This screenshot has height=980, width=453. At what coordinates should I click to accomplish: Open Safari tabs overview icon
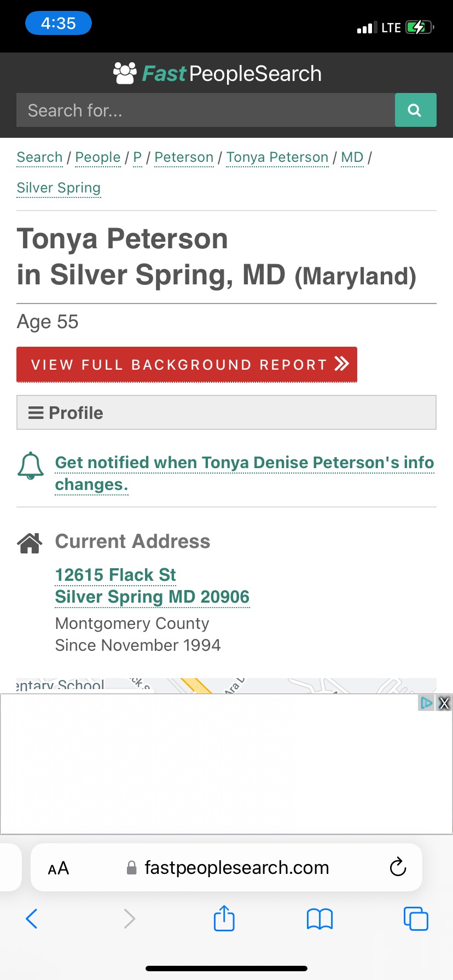pos(415,918)
